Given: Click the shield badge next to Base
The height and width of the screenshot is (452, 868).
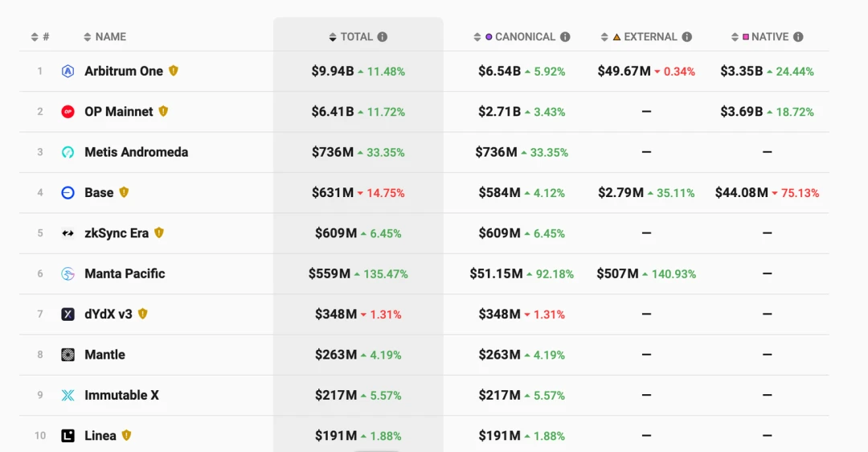Looking at the screenshot, I should [x=124, y=192].
